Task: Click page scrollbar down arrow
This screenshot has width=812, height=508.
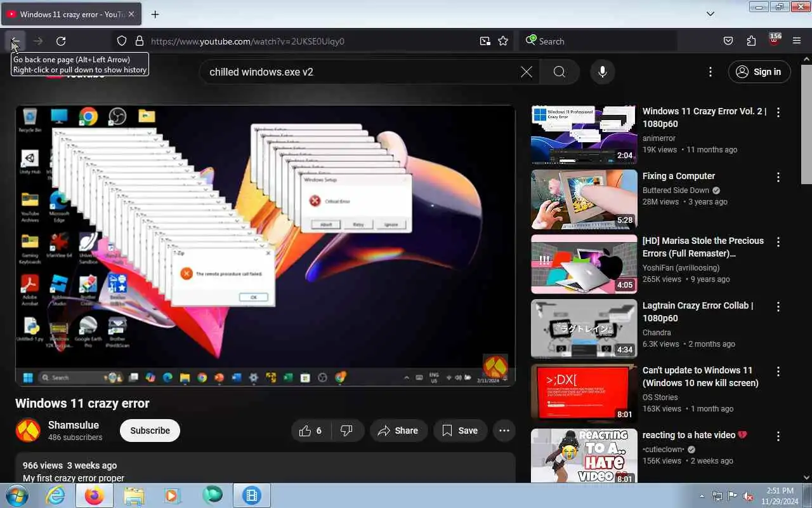Action: pos(806,477)
